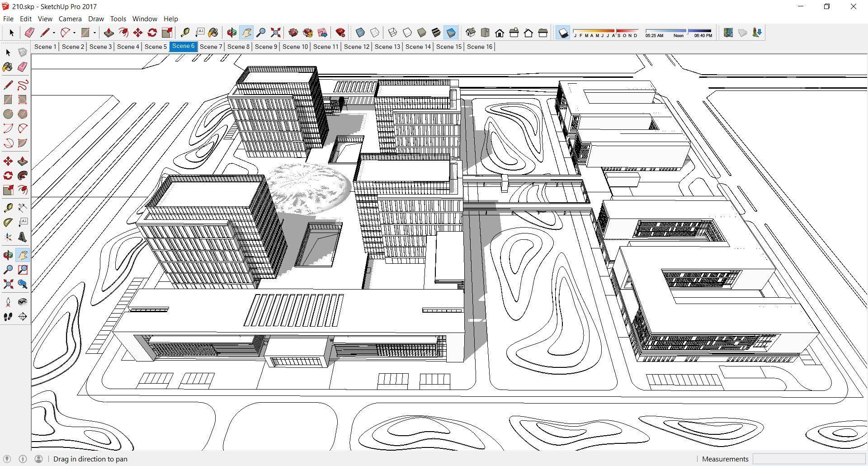Toggle Back Edges face style

coord(375,33)
